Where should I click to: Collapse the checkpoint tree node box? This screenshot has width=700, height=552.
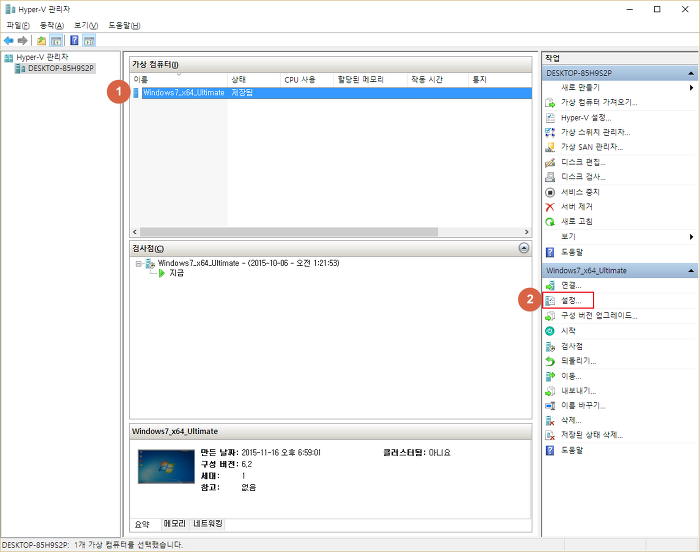click(x=138, y=263)
